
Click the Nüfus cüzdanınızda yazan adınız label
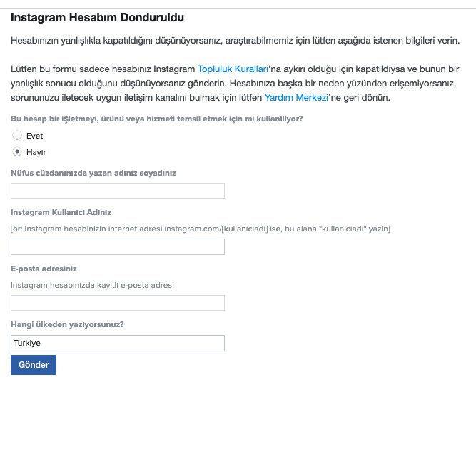click(x=93, y=173)
